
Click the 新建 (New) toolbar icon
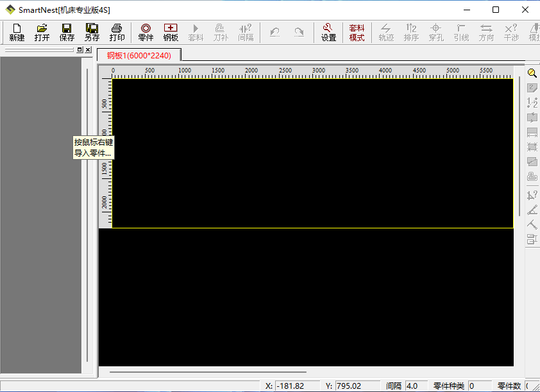click(17, 32)
